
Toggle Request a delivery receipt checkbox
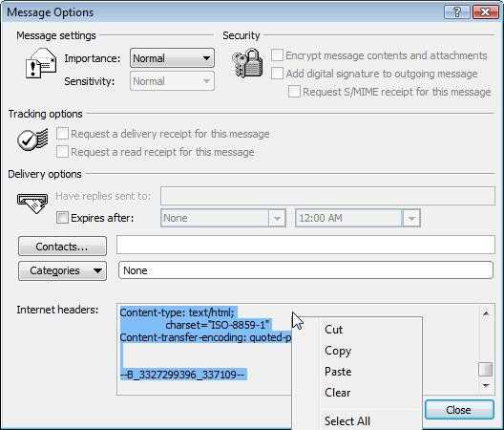(x=62, y=133)
